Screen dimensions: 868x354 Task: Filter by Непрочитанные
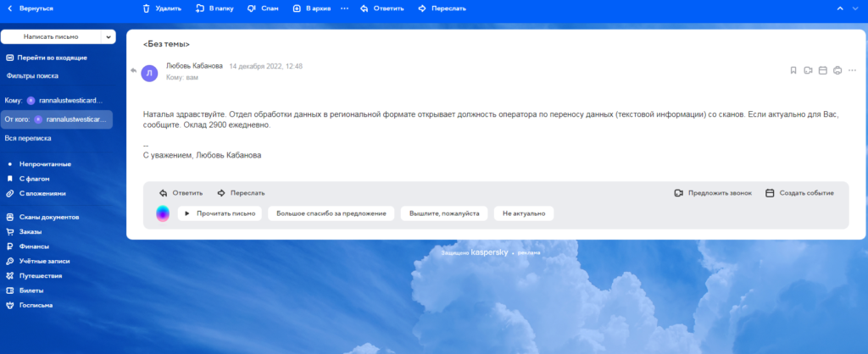click(39, 164)
